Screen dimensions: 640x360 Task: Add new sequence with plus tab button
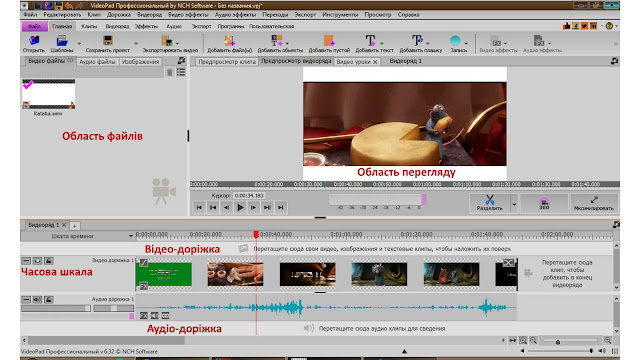[x=75, y=225]
